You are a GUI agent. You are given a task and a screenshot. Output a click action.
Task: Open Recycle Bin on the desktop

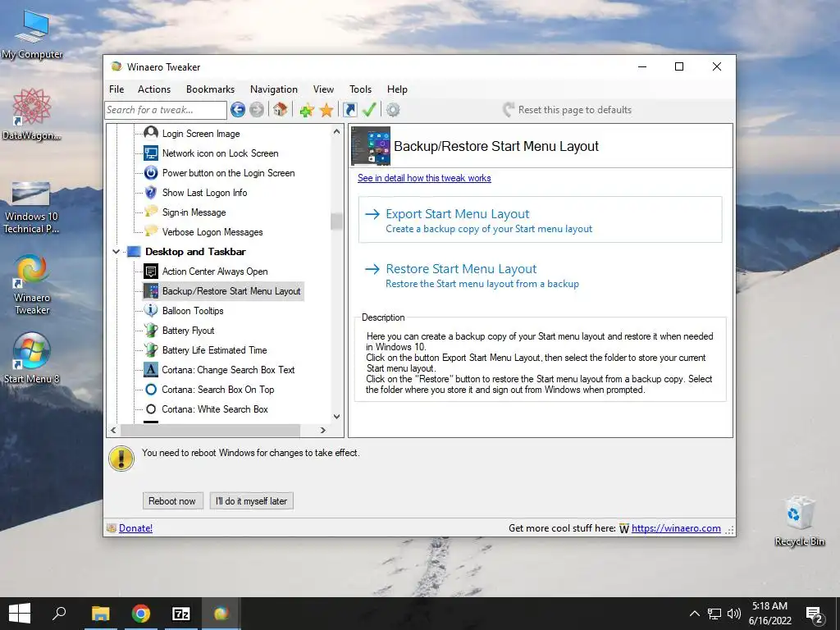pyautogui.click(x=799, y=521)
